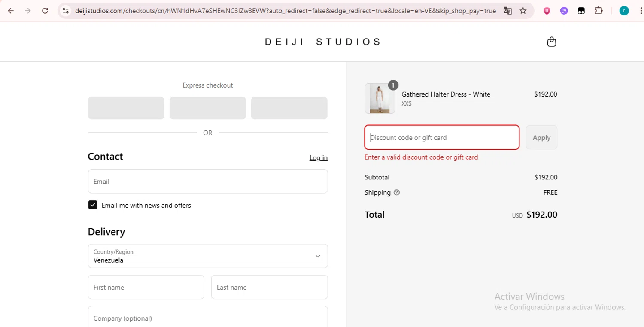Image resolution: width=644 pixels, height=327 pixels.
Task: Uncheck Email me with news and offers
Action: (x=93, y=205)
